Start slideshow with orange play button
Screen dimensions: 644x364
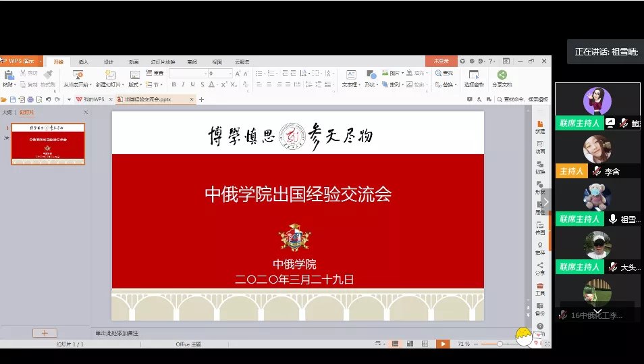(442, 344)
